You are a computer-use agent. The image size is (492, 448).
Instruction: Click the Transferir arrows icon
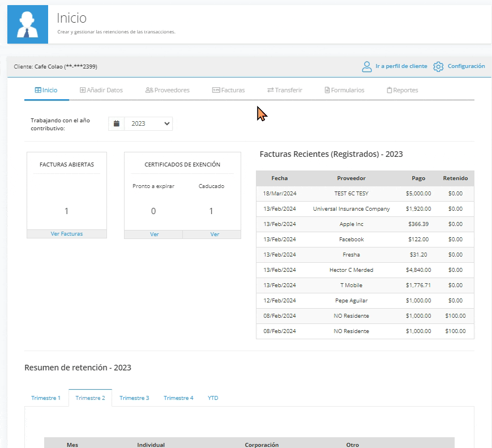[271, 90]
